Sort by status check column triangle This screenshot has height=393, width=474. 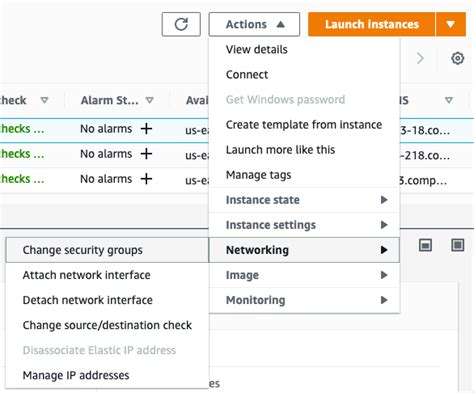[x=44, y=100]
